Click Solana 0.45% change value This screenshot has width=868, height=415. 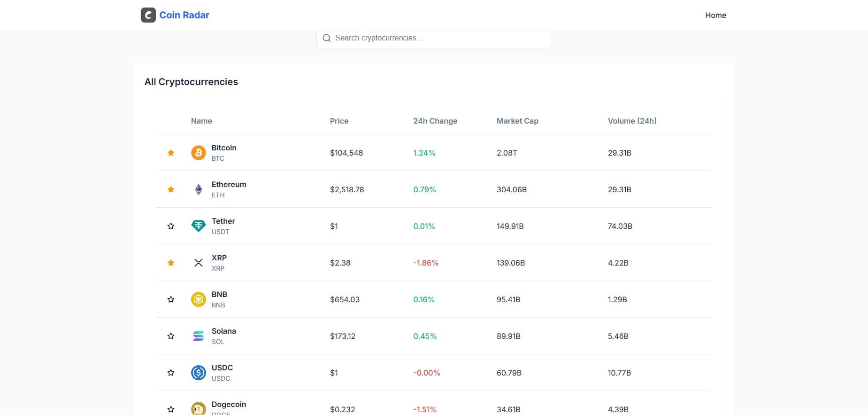tap(425, 336)
